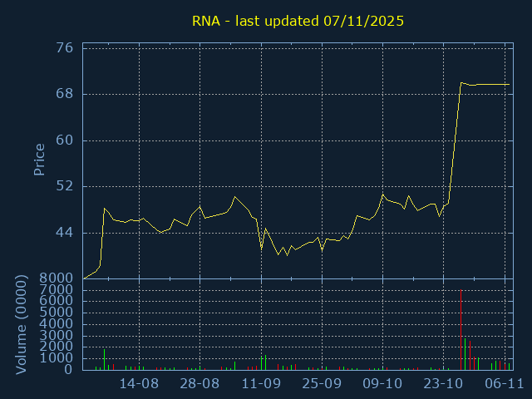The image size is (532, 399).
Task: Select the 8000 volume tick label
Action: pos(57,278)
